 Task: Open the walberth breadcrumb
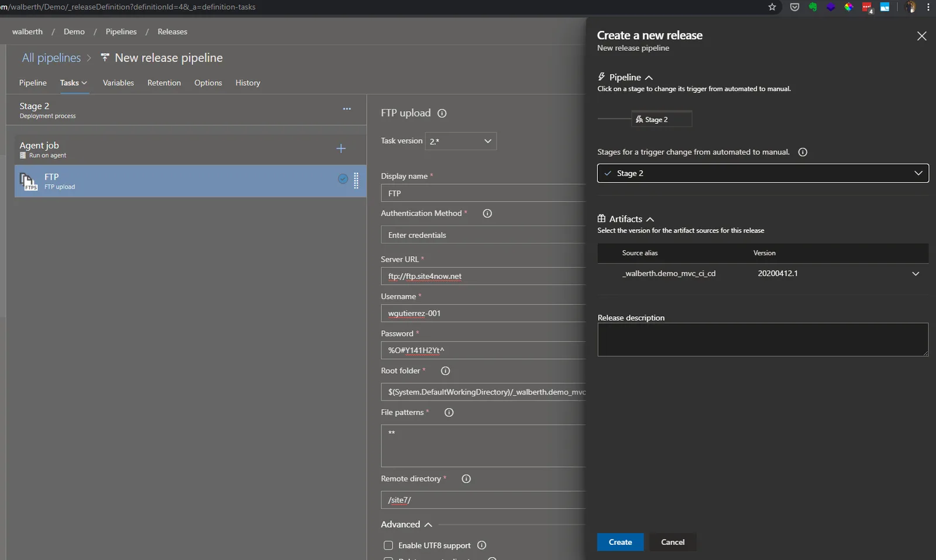tap(27, 32)
